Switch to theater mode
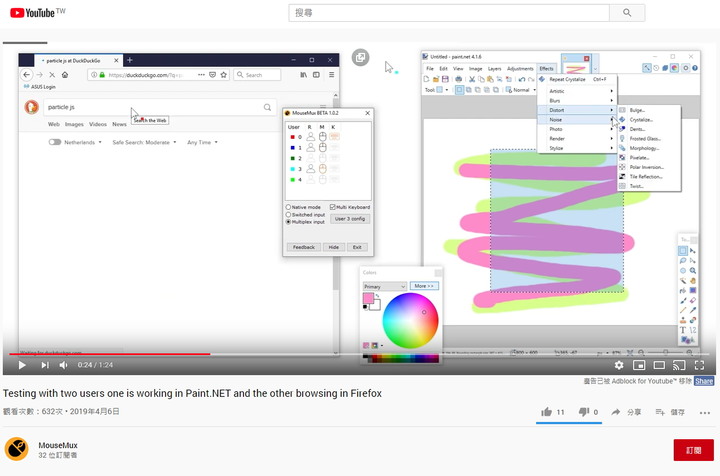The height and width of the screenshot is (476, 720). [659, 365]
